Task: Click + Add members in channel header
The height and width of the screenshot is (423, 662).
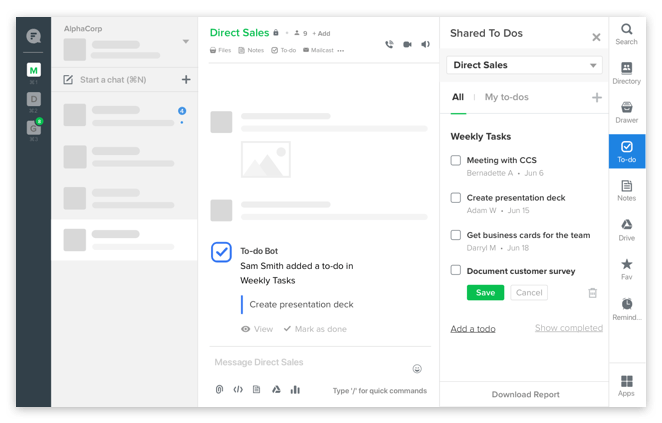Action: point(321,33)
